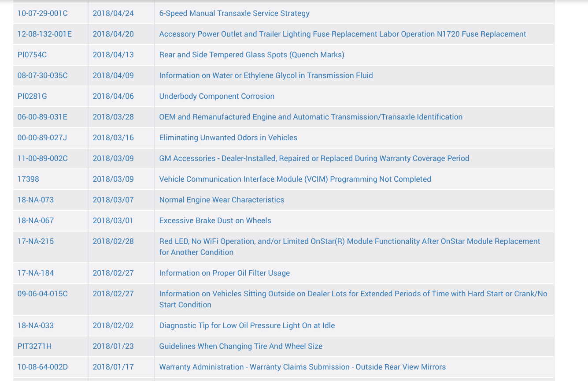Screen dimensions: 588x381
Task: Open bulletin 17-NA-215
Action: (35, 241)
